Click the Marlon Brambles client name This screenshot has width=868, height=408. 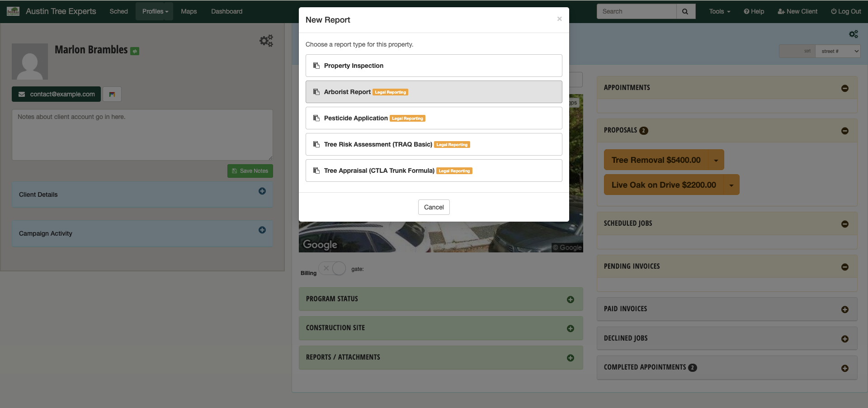pos(91,50)
